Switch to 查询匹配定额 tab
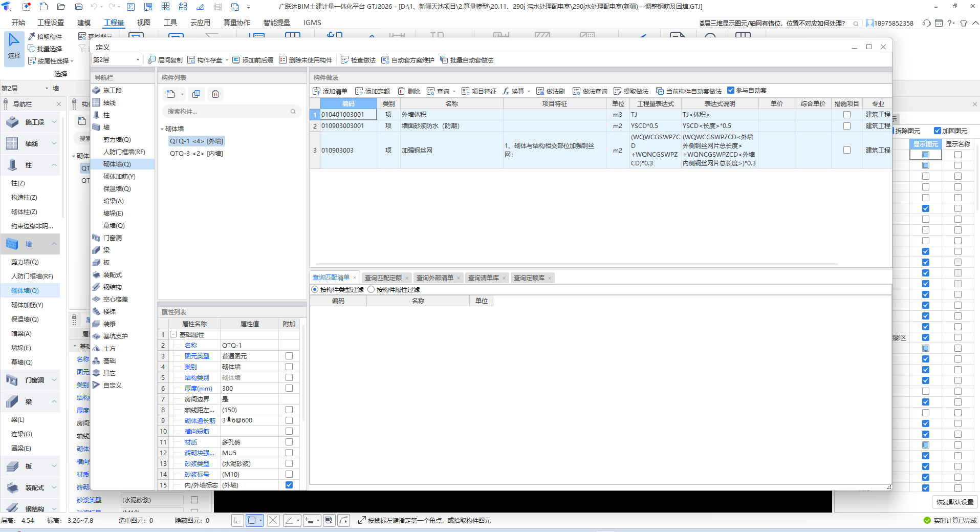 point(383,278)
